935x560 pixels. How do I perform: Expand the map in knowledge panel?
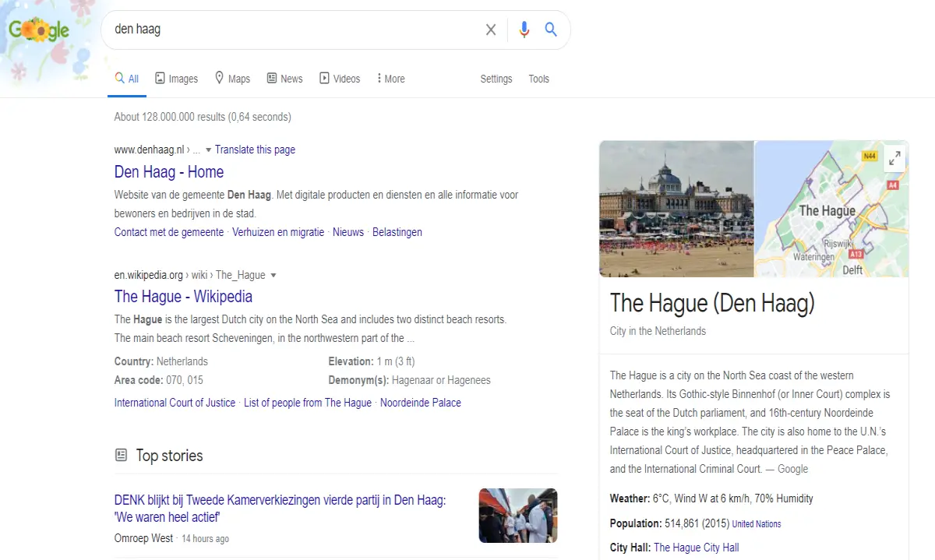(894, 158)
